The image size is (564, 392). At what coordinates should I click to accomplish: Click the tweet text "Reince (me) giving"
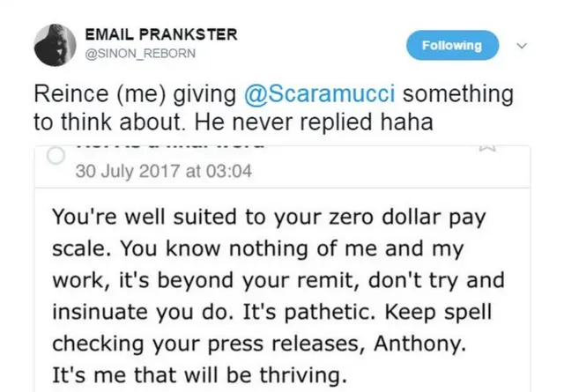[123, 94]
